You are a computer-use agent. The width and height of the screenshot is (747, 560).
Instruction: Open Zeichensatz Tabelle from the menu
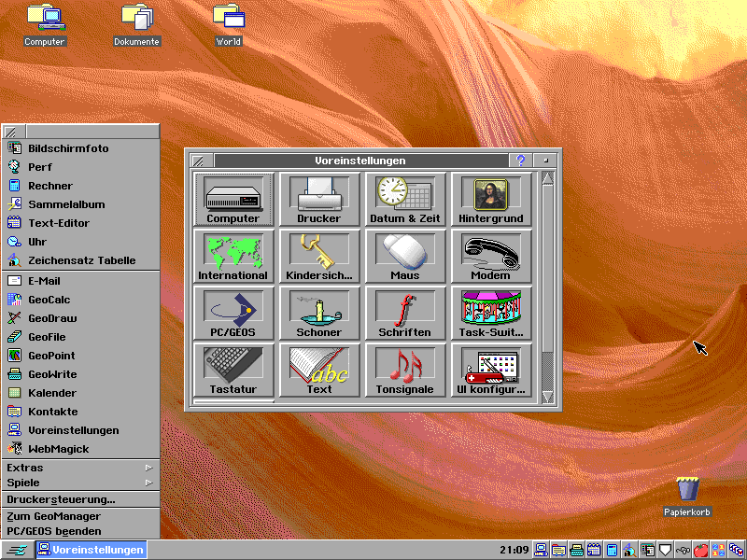pos(80,260)
